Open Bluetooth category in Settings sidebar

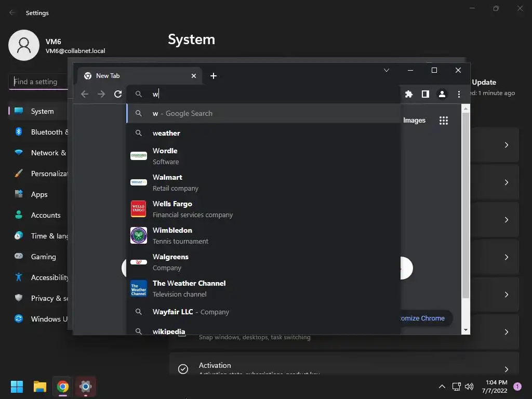point(38,132)
